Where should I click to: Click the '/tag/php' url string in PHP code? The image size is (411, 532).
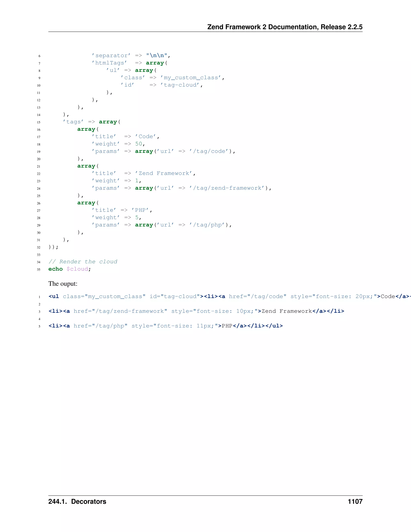207,225
